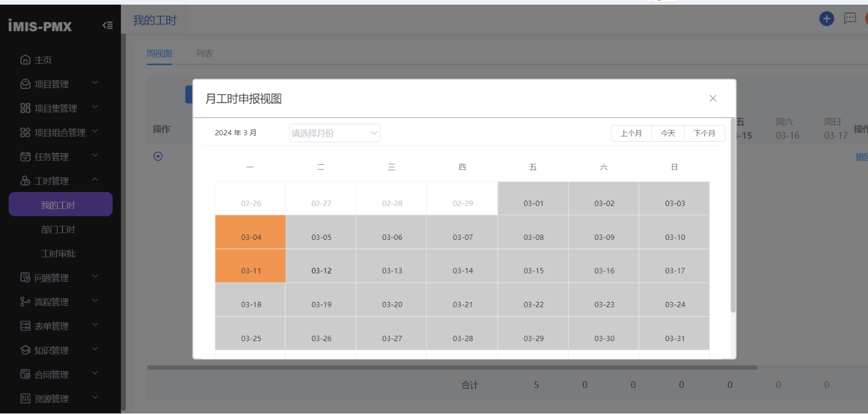
Task: Click the 上个月 button
Action: [x=631, y=133]
